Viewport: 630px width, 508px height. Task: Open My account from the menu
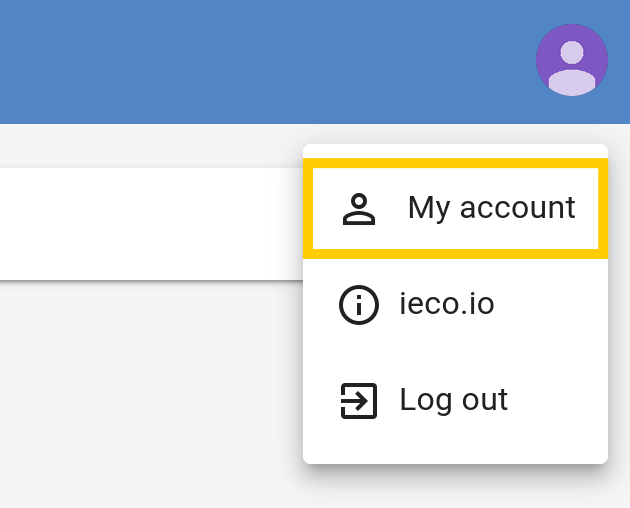(455, 209)
